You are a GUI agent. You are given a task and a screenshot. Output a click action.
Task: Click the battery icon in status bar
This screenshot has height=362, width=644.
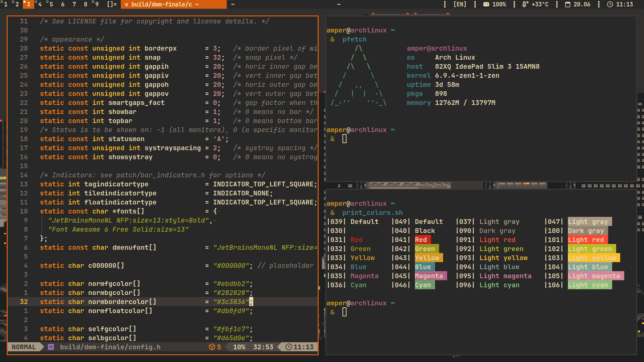click(486, 4)
